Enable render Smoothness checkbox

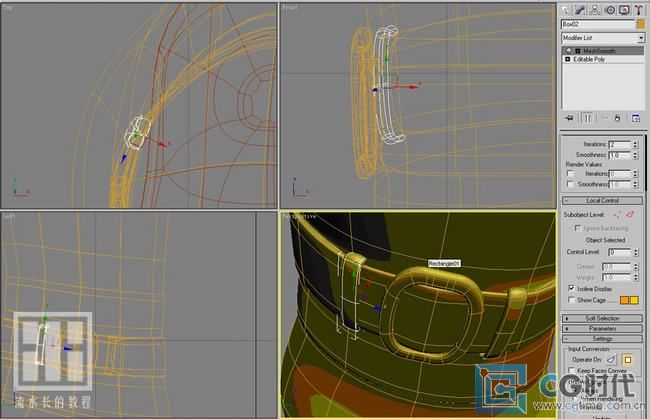(569, 185)
